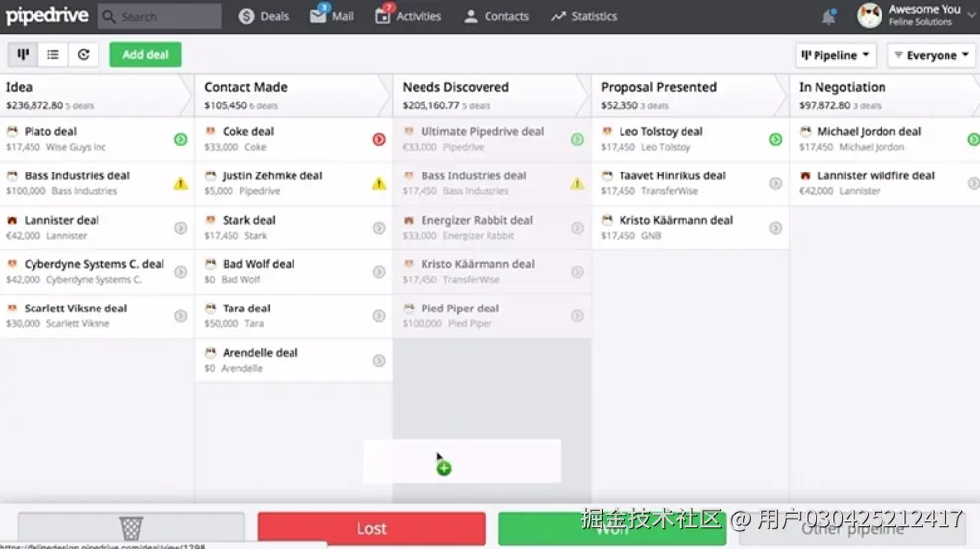The height and width of the screenshot is (549, 980).
Task: Click 'Stark deal' title
Action: click(249, 220)
